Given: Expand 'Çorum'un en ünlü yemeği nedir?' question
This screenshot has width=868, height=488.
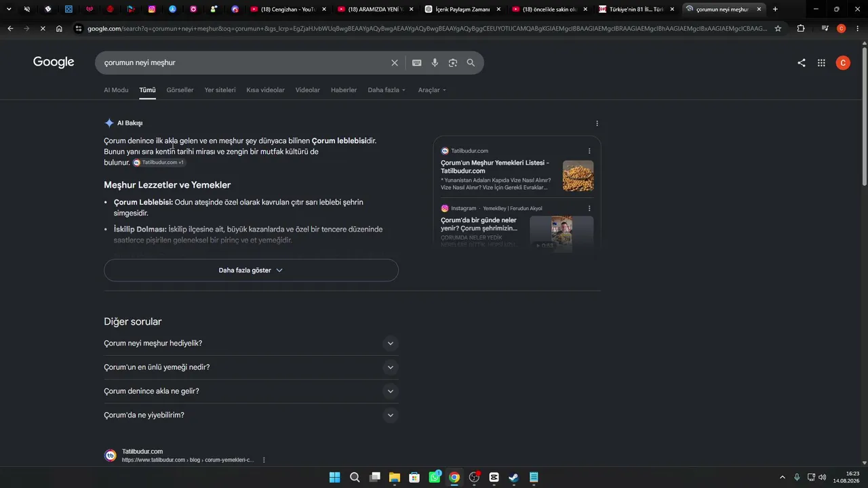Looking at the screenshot, I should [251, 367].
